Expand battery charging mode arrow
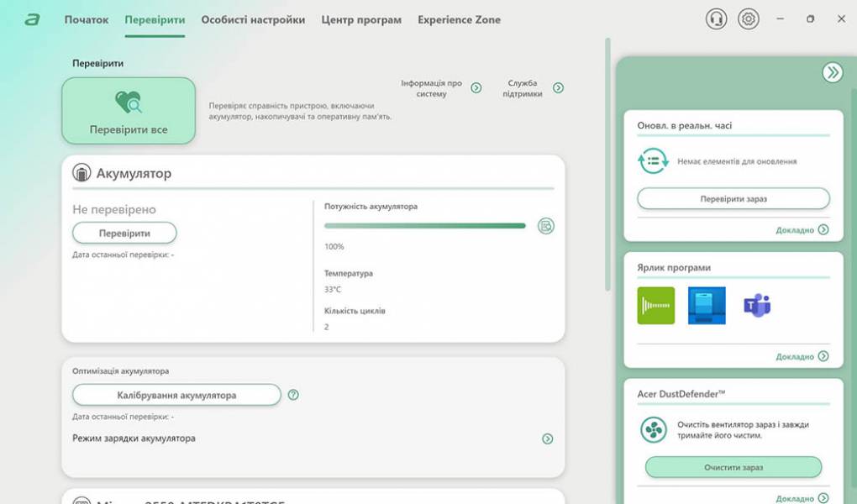 pos(547,438)
